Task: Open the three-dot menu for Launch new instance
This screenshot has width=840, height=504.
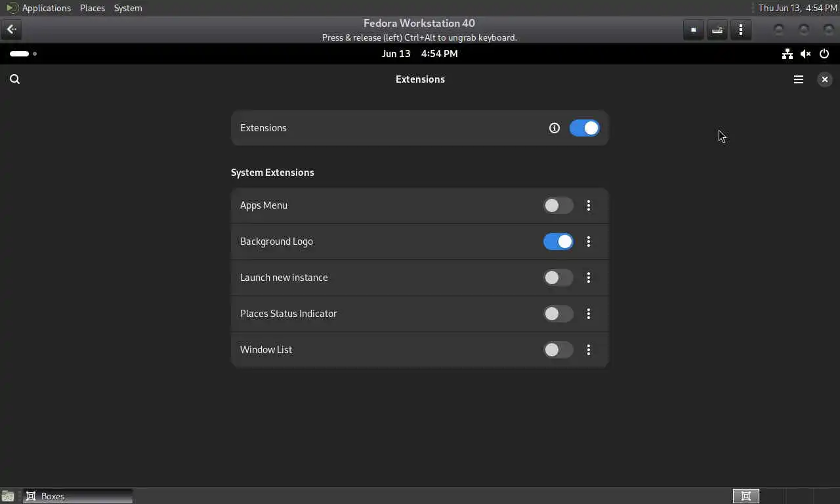Action: (x=589, y=278)
